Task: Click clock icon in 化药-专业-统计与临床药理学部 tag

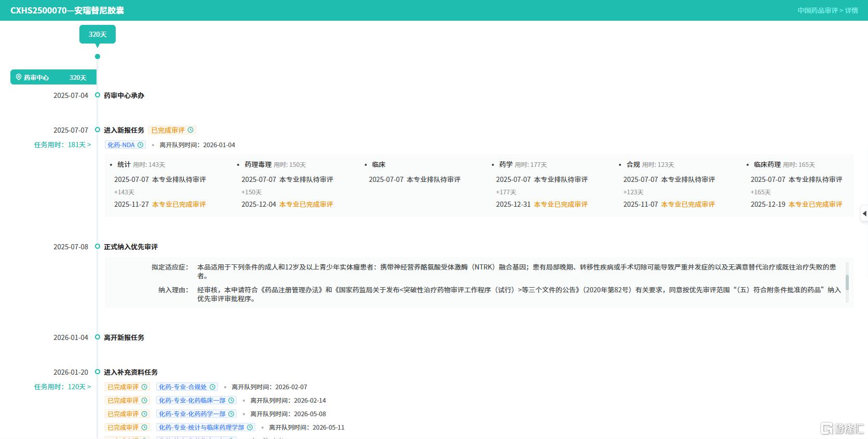Action: pos(250,428)
